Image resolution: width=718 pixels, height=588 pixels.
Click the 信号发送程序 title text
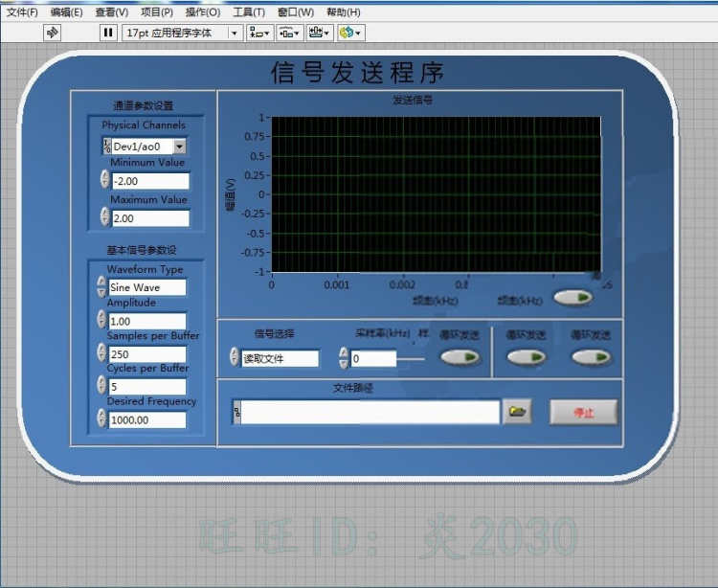357,73
